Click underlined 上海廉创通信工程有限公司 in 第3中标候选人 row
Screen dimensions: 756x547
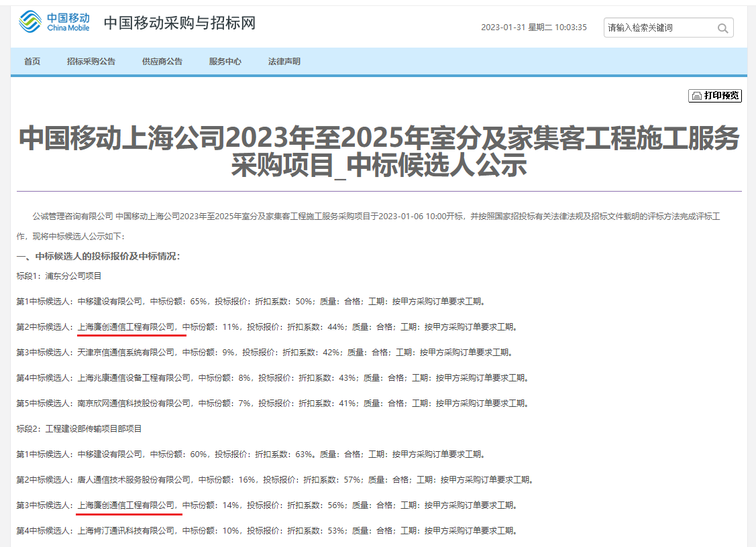click(x=127, y=505)
